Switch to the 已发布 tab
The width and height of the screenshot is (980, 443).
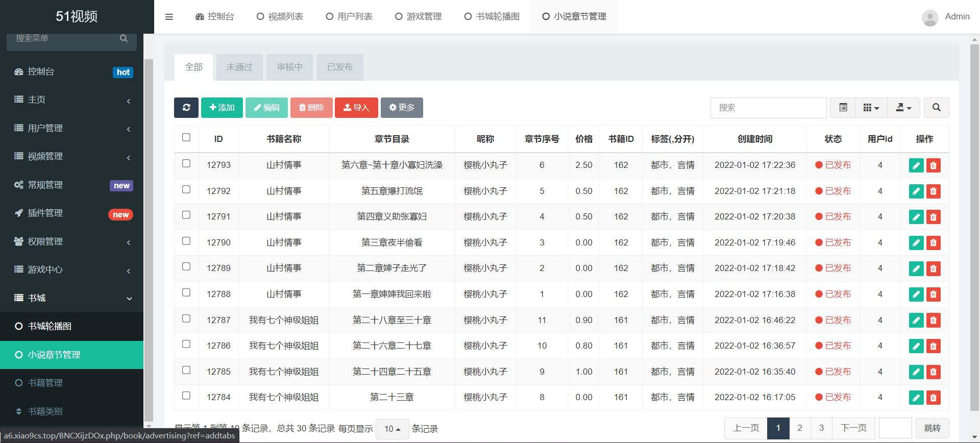pos(340,67)
